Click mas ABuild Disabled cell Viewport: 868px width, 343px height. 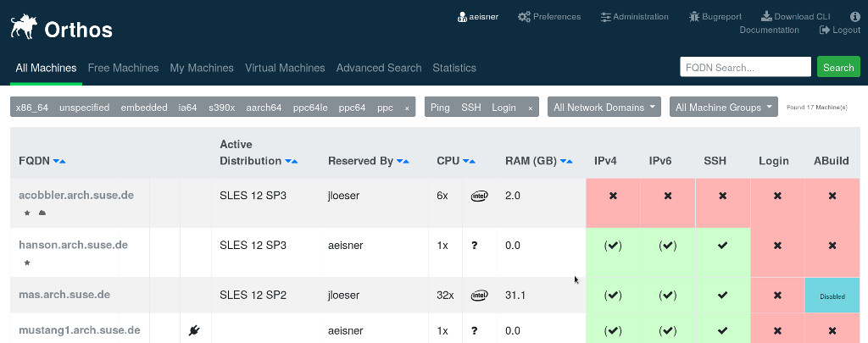point(832,296)
